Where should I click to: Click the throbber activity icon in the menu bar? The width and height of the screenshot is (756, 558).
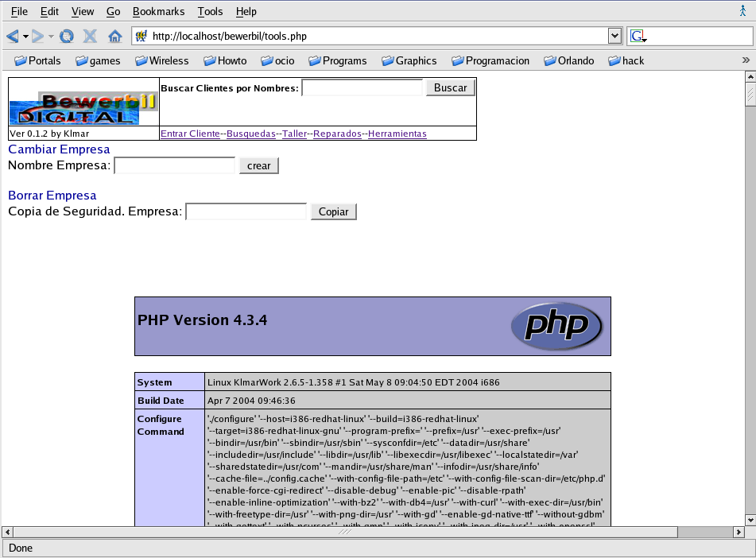click(742, 10)
